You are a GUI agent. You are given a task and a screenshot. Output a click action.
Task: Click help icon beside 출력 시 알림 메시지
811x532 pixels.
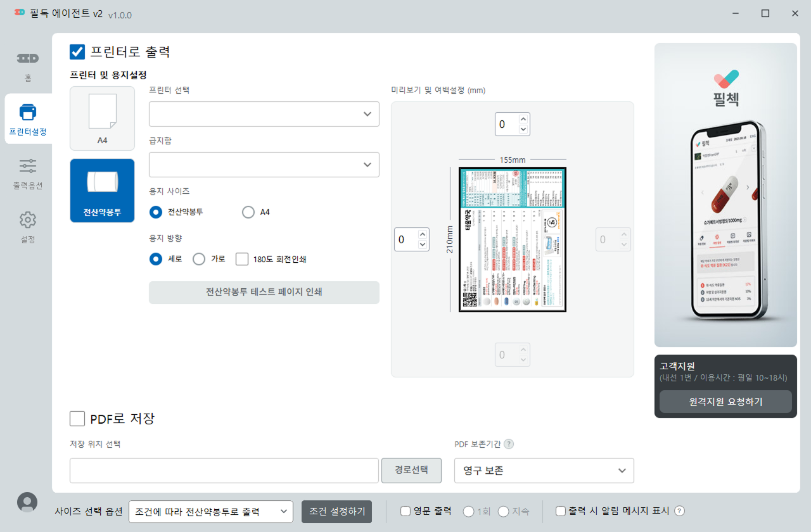point(680,511)
